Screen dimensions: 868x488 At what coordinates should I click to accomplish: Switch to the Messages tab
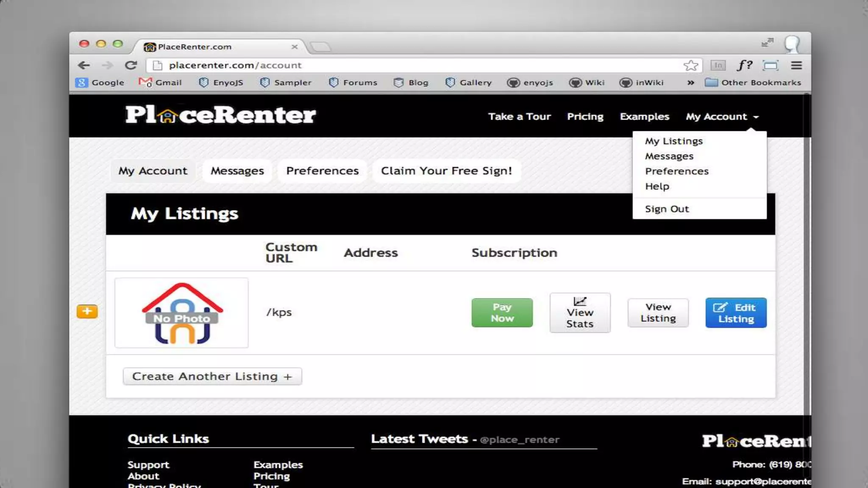pyautogui.click(x=237, y=171)
